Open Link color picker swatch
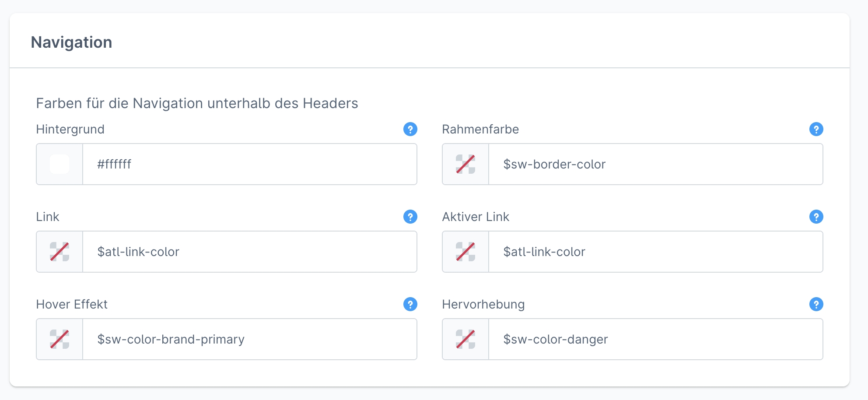 click(x=59, y=252)
